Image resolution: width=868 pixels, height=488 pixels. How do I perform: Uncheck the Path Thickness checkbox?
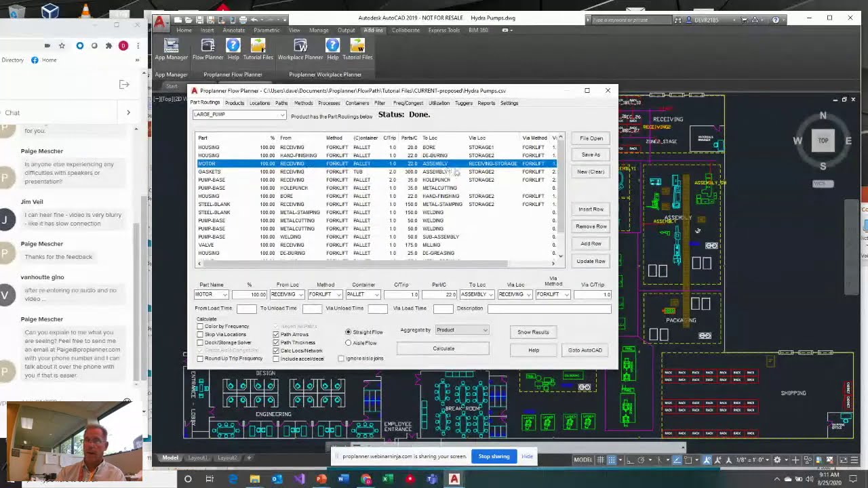coord(276,342)
